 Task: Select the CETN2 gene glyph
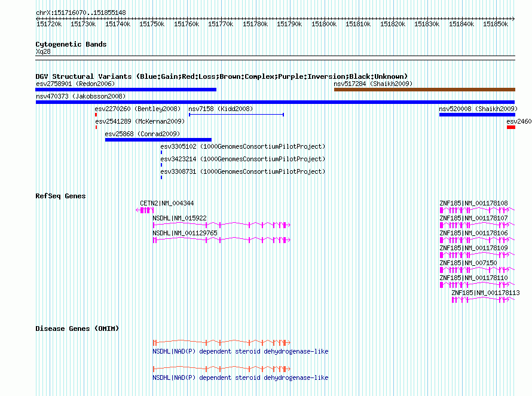point(145,210)
